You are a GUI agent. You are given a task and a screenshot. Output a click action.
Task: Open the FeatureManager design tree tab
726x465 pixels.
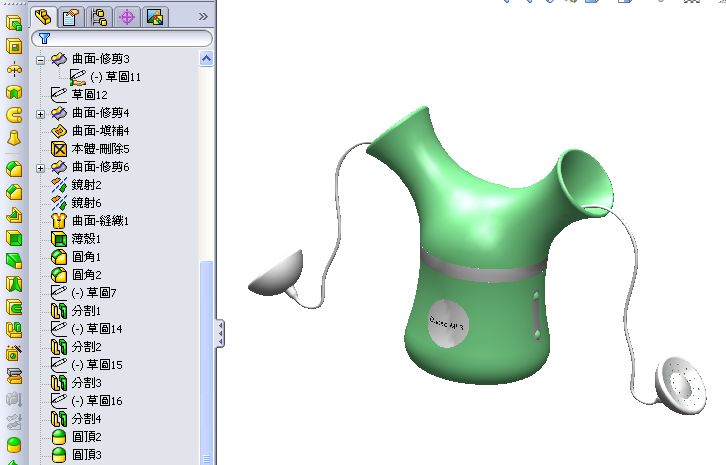click(x=44, y=18)
